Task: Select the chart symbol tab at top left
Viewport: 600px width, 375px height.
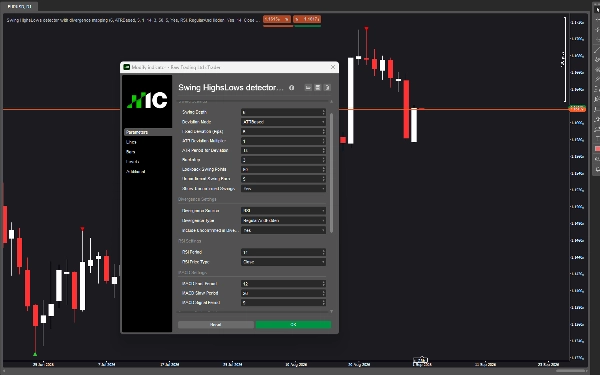Action: 20,7
